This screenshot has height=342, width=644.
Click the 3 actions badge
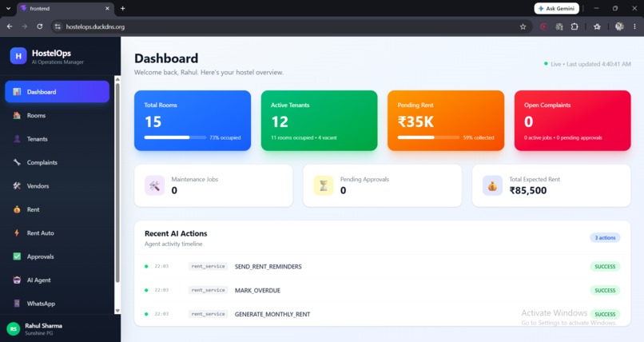[x=605, y=237]
